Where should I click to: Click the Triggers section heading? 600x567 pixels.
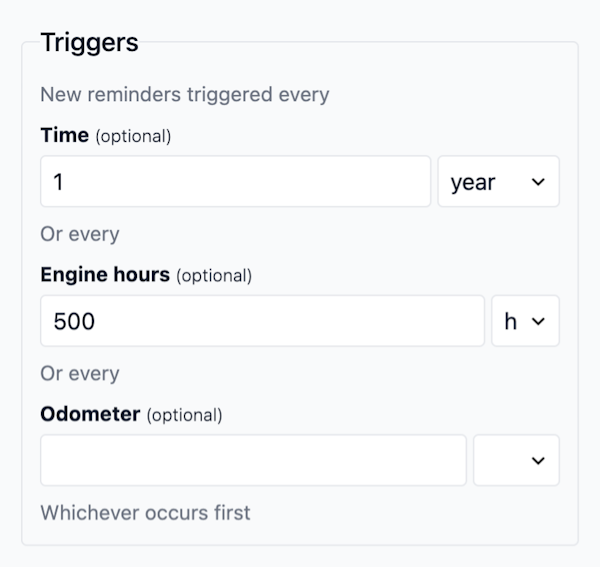coord(89,43)
